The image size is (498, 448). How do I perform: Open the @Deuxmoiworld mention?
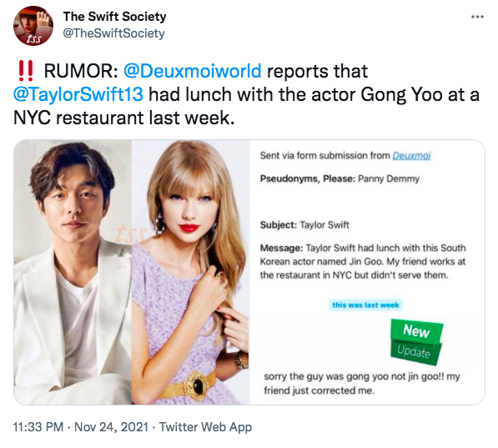[x=193, y=71]
